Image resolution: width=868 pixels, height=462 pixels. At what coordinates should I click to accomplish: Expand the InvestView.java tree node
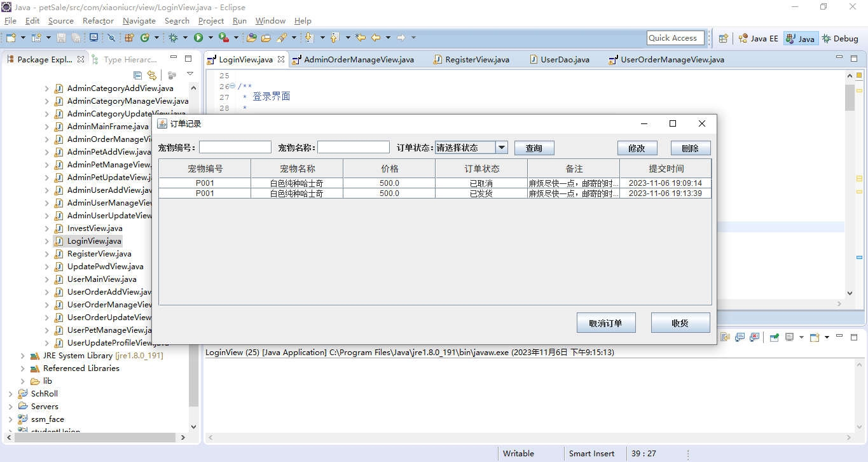pos(46,228)
